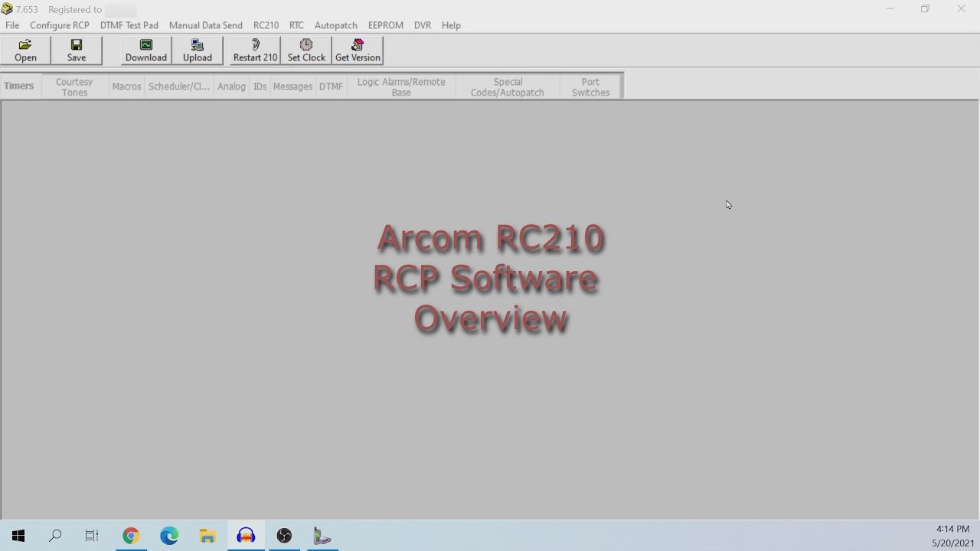
Task: Switch to Special Codes/Autopatch tab
Action: [508, 86]
